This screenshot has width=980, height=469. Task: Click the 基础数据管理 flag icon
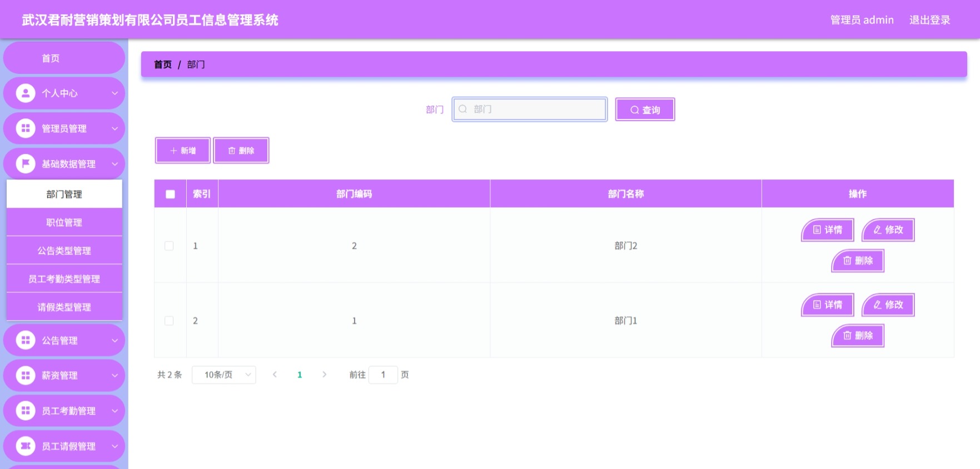tap(26, 163)
